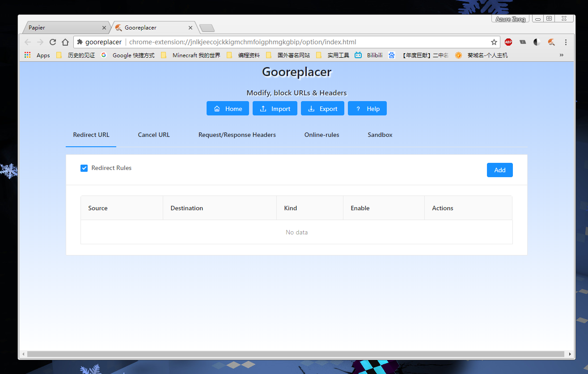
Task: Close the Papier tab
Action: [x=104, y=28]
